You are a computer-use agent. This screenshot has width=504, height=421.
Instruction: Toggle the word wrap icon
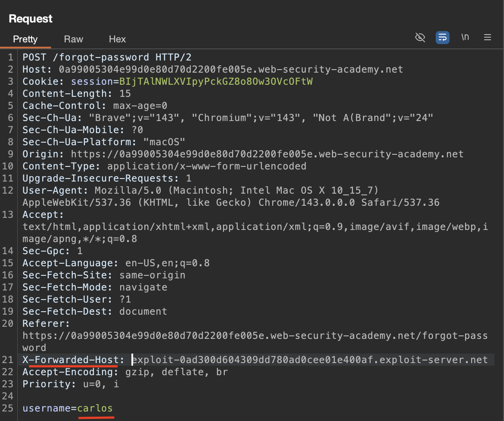coord(442,38)
